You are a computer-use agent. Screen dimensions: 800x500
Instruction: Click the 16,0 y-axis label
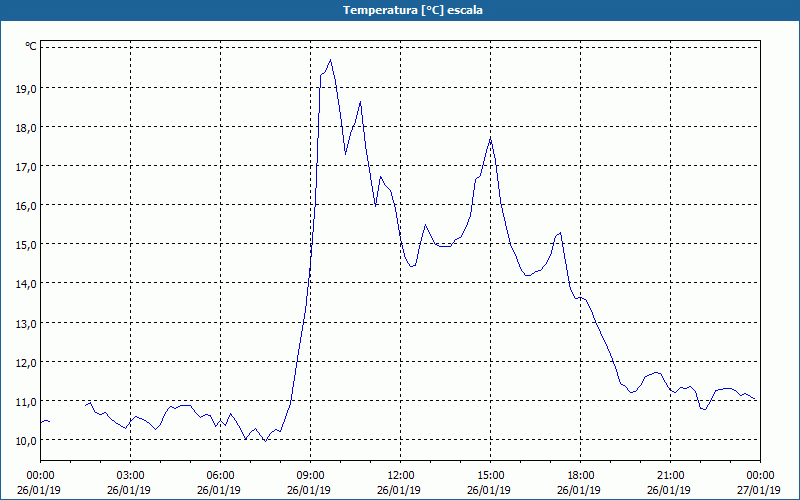[27, 206]
